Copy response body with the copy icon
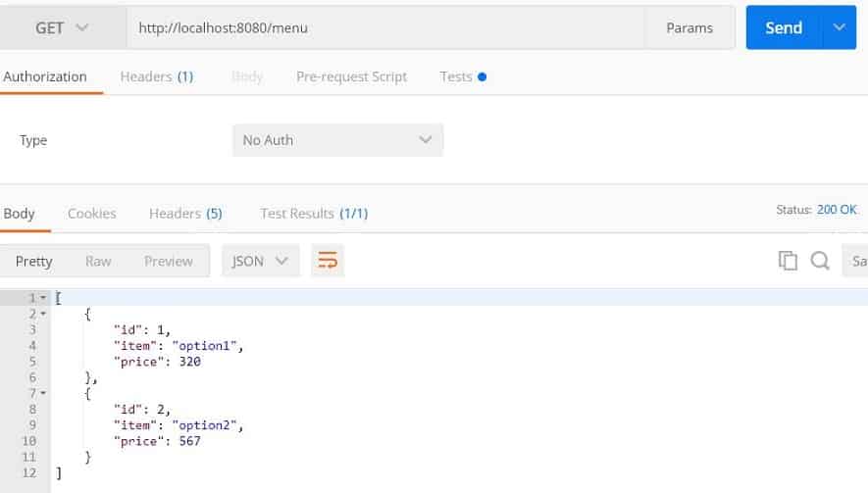This screenshot has height=493, width=868. click(788, 260)
